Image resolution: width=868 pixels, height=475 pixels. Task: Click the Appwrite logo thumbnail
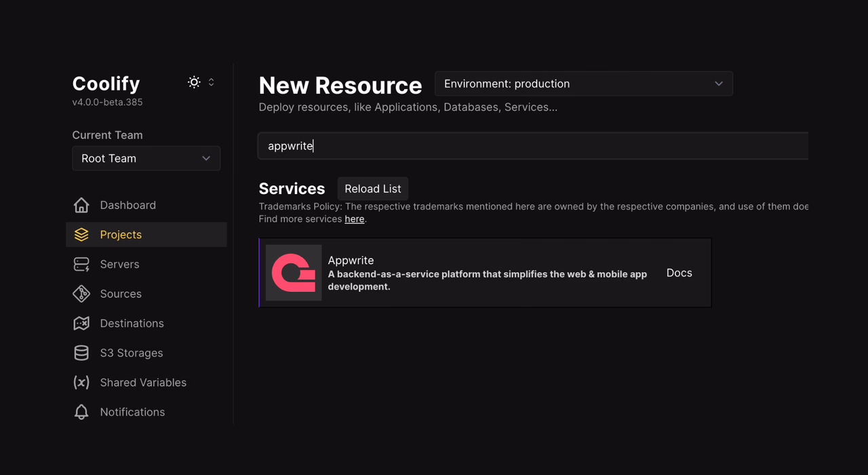point(294,273)
